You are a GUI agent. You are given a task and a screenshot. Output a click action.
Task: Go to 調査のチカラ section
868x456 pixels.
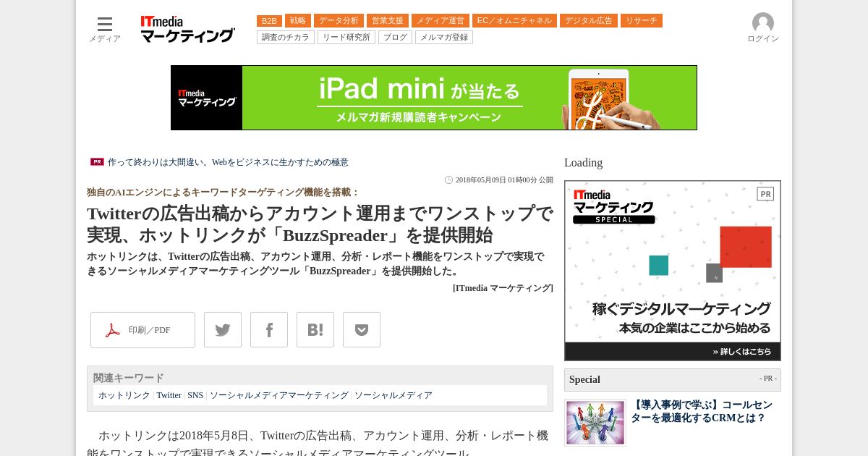286,38
